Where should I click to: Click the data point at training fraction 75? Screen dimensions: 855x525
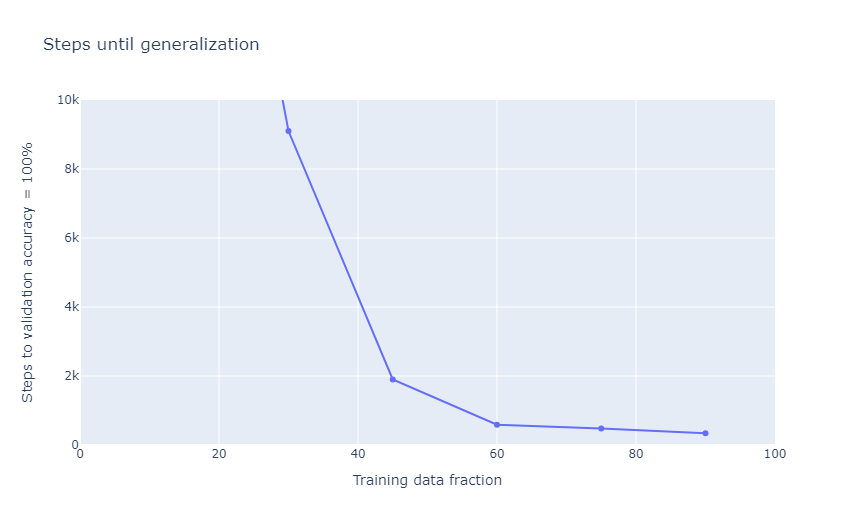[x=601, y=429]
